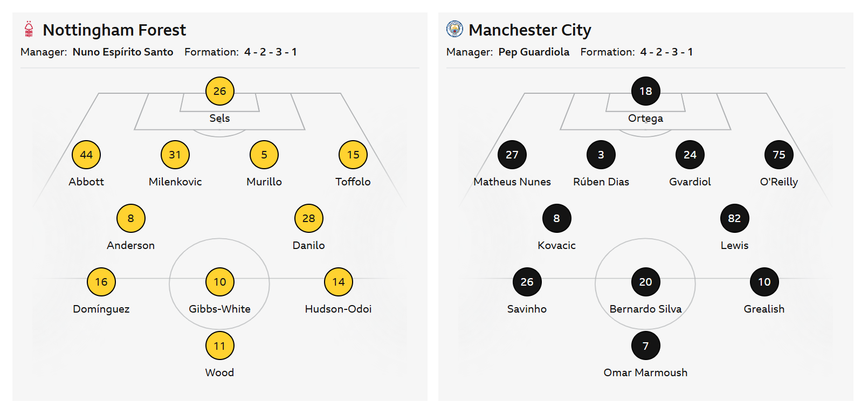Click manager name Nuno Espírito Santo

click(x=123, y=52)
